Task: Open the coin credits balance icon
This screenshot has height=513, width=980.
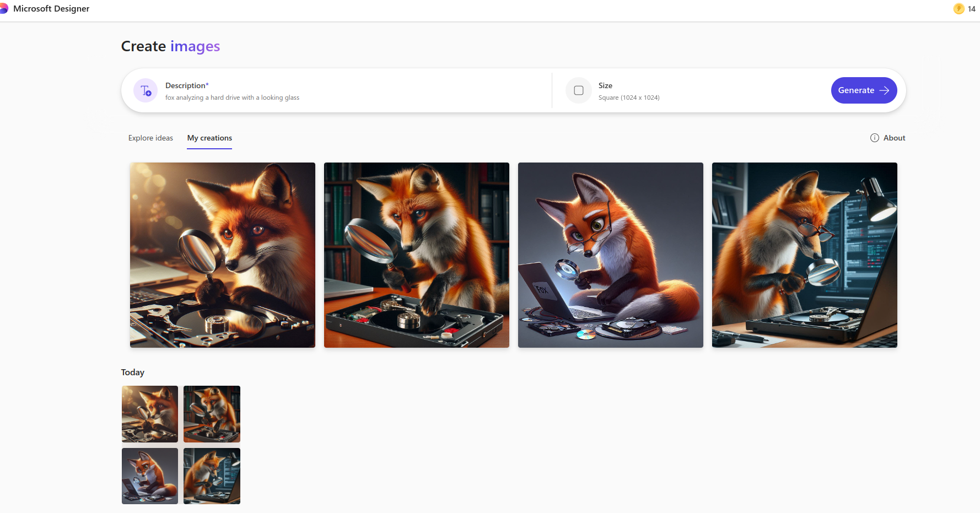Action: pos(959,9)
